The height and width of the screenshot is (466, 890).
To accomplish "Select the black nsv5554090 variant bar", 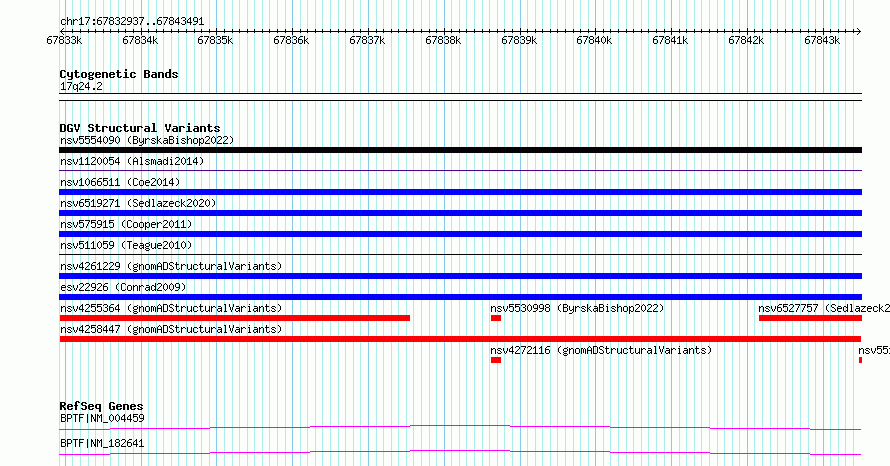I will pos(460,150).
